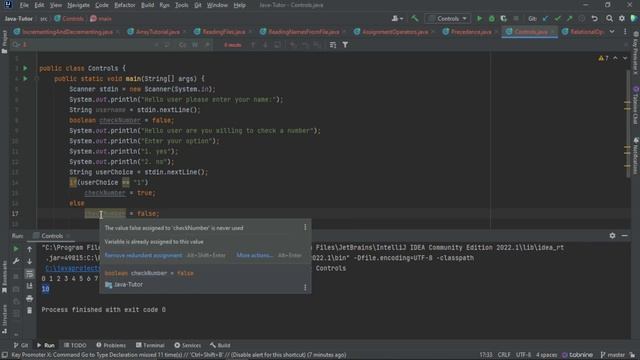
Task: Open the master branch menu in the status bar
Action: (x=613, y=355)
